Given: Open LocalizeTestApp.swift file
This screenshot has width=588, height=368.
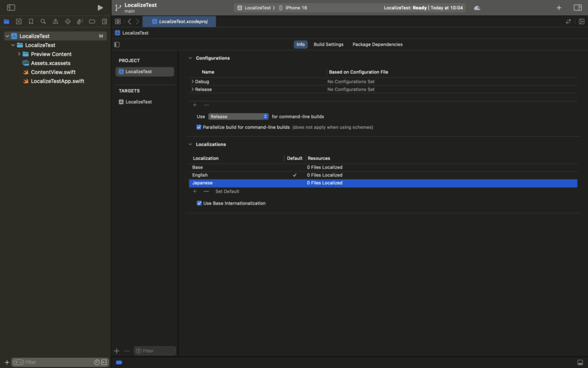Looking at the screenshot, I should pos(57,81).
